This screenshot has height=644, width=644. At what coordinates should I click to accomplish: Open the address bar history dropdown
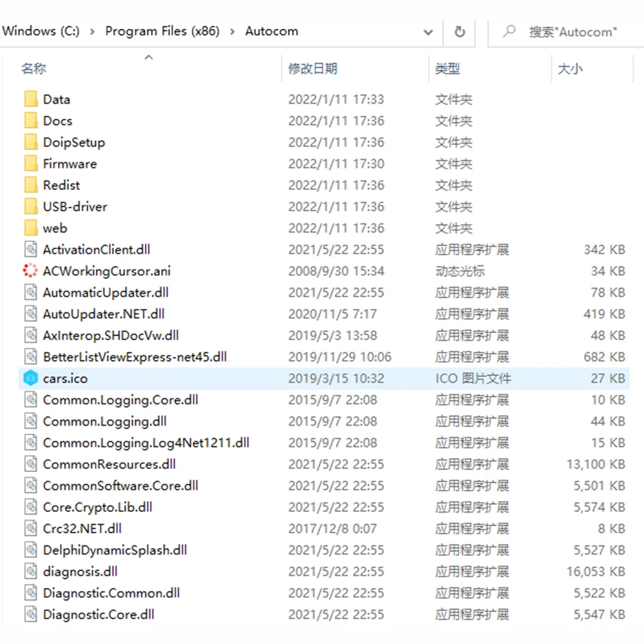(428, 32)
